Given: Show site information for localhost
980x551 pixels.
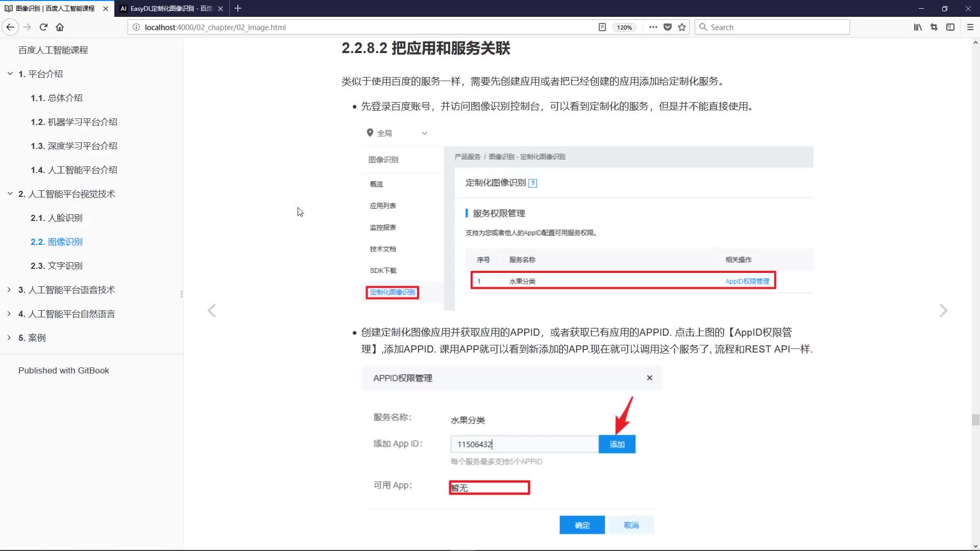Looking at the screenshot, I should point(136,27).
